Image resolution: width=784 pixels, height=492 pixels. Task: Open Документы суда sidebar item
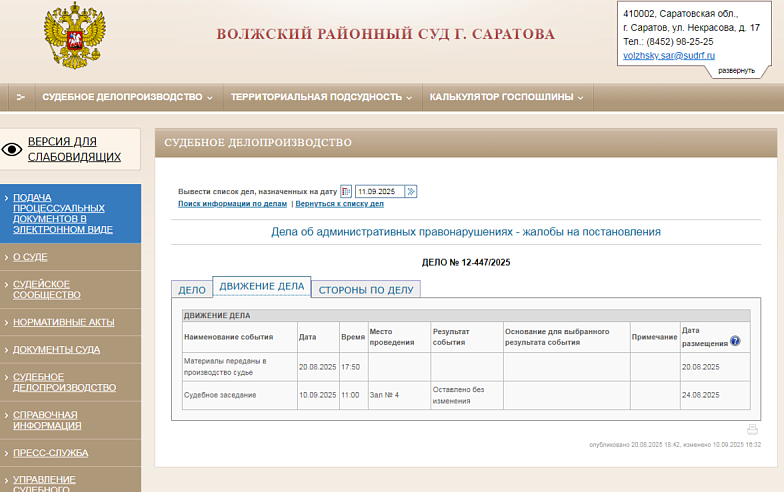coord(56,350)
